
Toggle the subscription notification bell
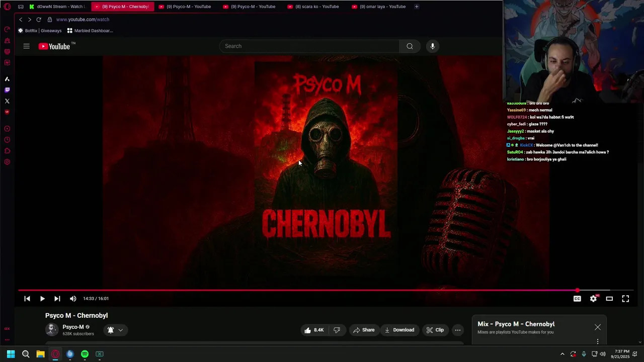[x=111, y=330]
